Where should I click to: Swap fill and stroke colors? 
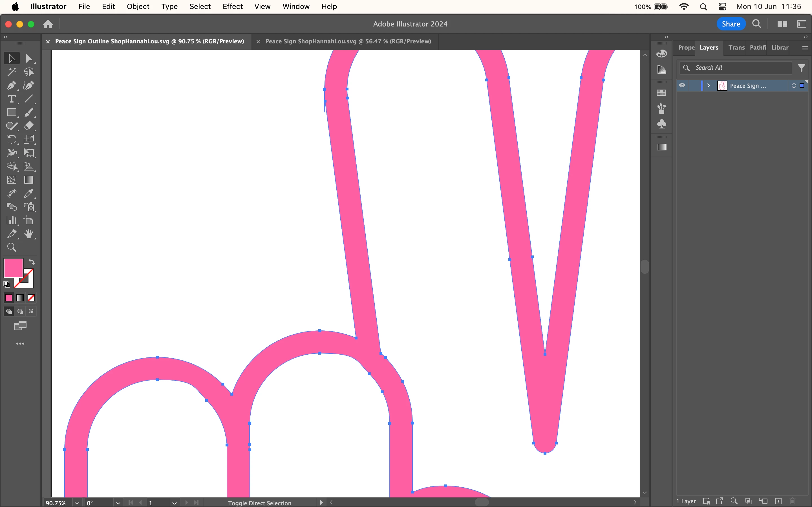click(x=32, y=262)
